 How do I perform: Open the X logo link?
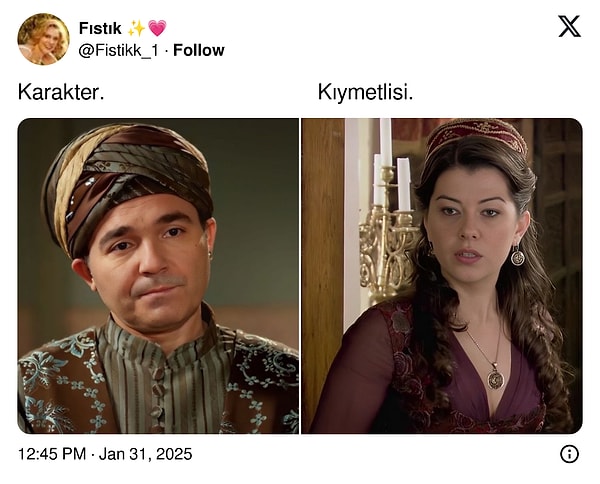(569, 26)
